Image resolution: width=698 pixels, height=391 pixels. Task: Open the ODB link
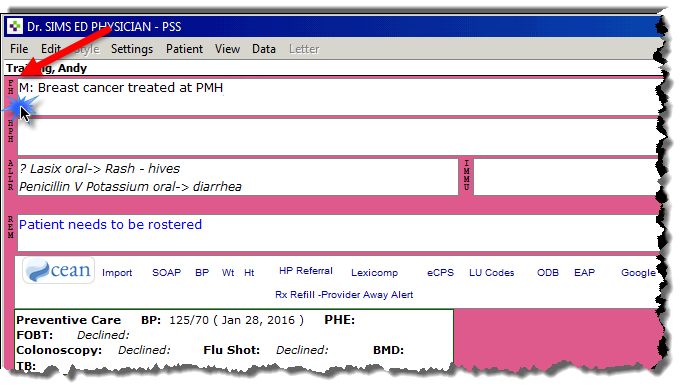548,273
